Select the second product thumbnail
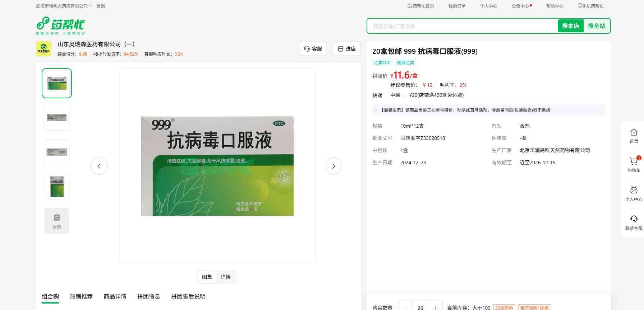Image resolution: width=644 pixels, height=310 pixels. coord(57,118)
